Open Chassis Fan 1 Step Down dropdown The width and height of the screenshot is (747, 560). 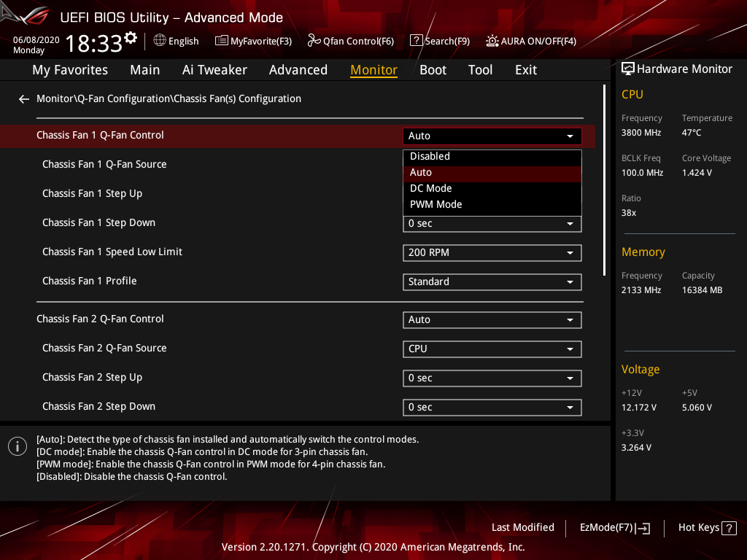(x=492, y=224)
